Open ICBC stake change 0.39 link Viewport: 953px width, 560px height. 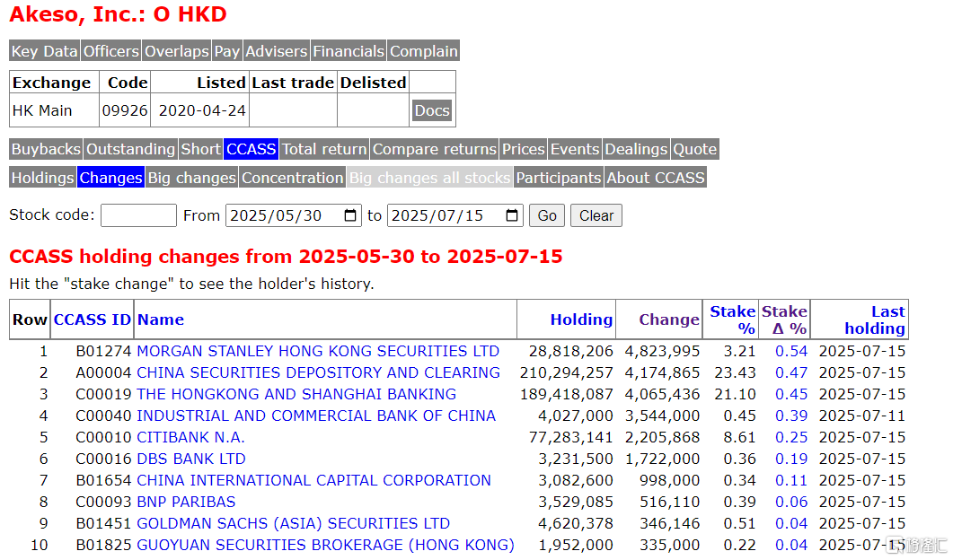[x=791, y=416]
